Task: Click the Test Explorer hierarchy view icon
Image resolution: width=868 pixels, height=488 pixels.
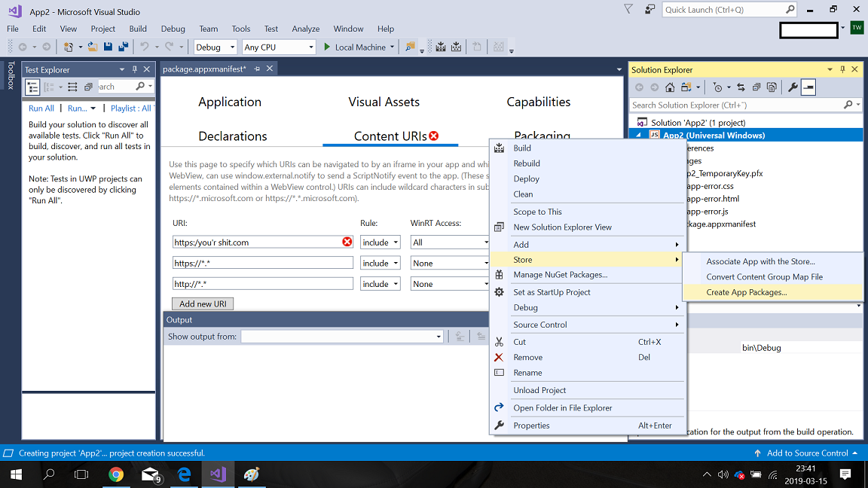Action: [32, 87]
